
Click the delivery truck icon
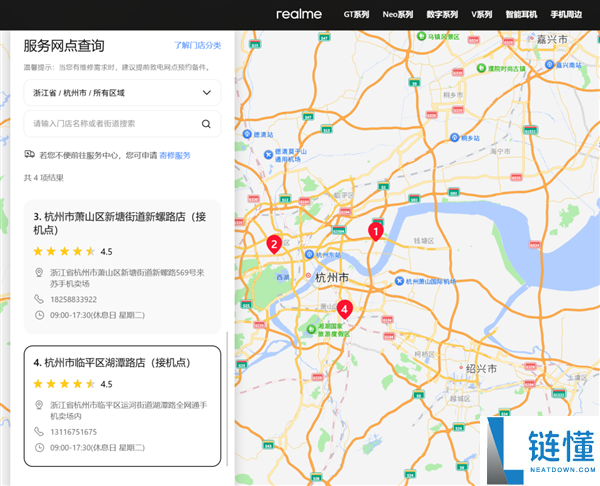(x=29, y=154)
